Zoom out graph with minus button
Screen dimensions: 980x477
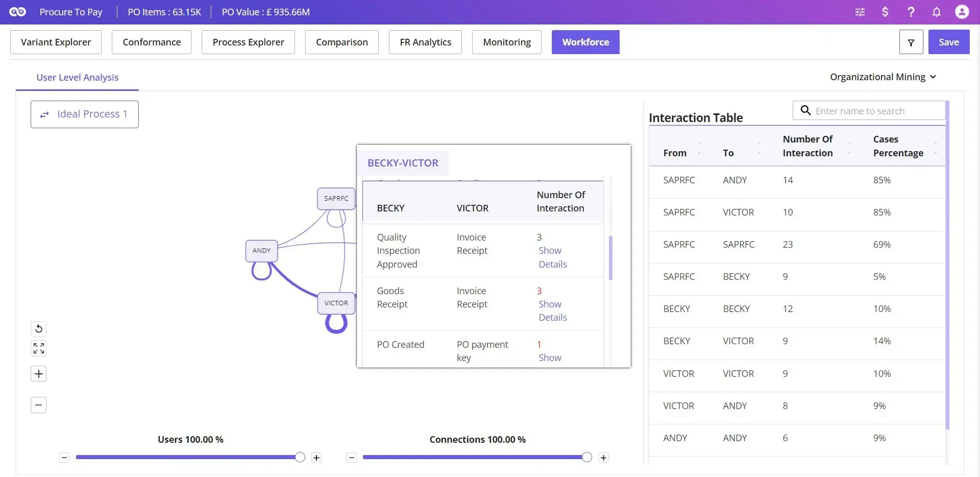pos(39,405)
